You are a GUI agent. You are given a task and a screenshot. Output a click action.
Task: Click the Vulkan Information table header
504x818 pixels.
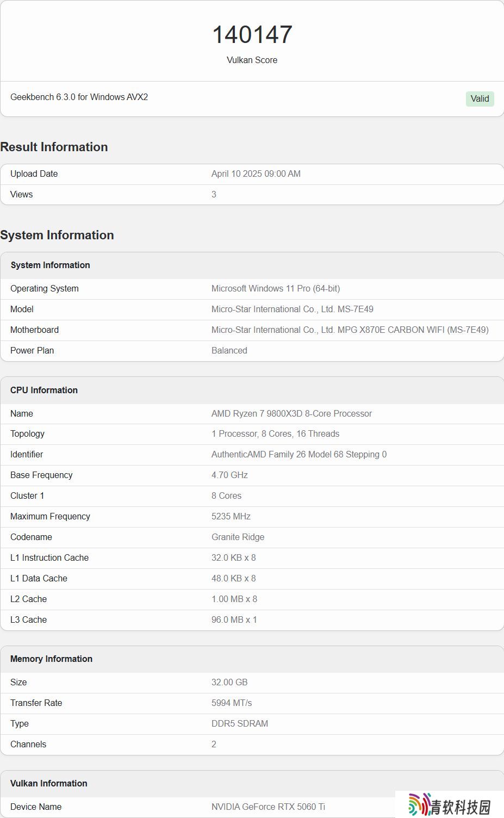[x=48, y=784]
